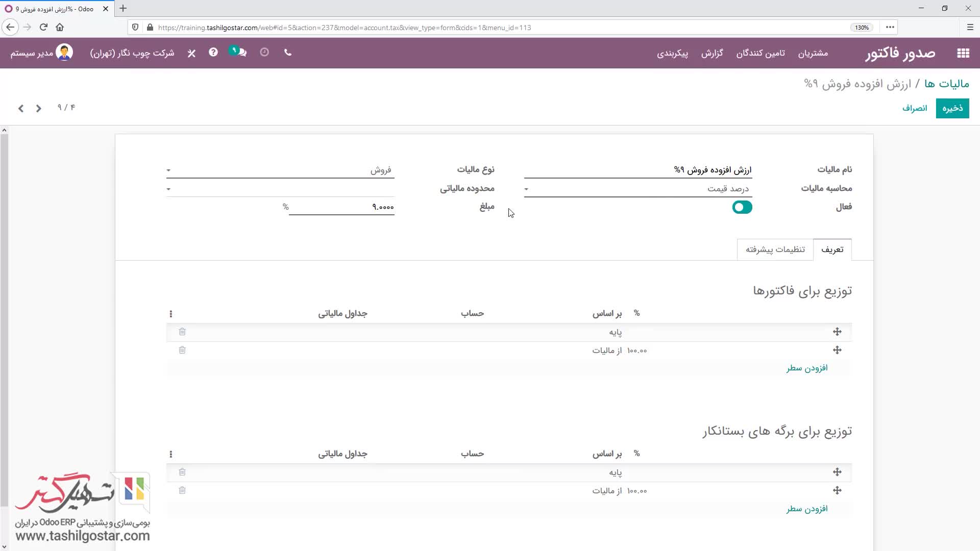Expand the tax type (نوع مالیات) dropdown
980x551 pixels.
click(x=280, y=170)
